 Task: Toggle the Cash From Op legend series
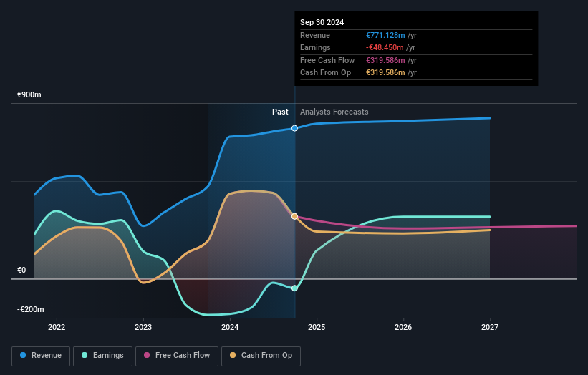261,356
